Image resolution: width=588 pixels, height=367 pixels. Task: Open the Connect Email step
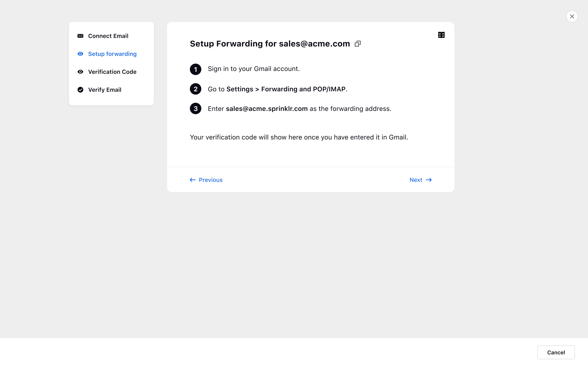click(108, 36)
